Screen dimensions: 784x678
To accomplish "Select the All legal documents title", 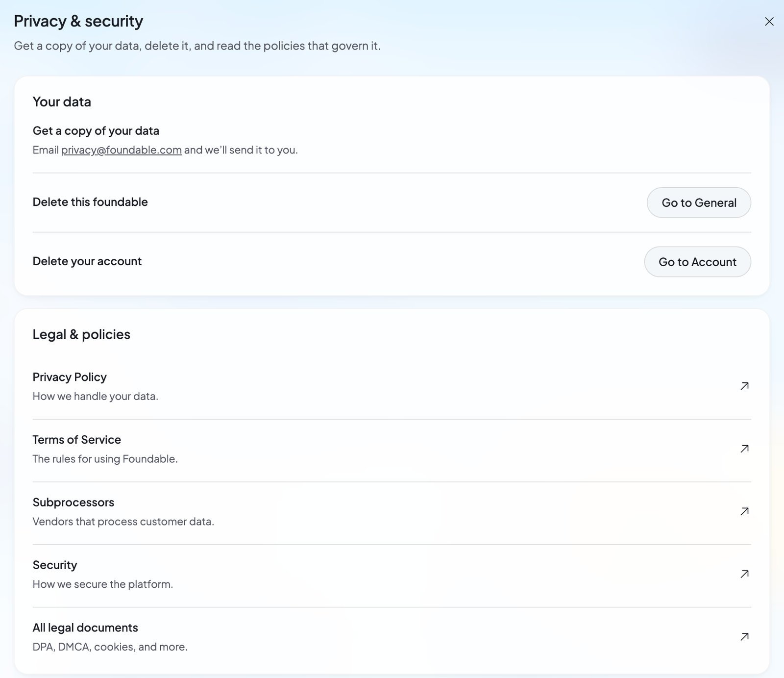I will tap(85, 628).
